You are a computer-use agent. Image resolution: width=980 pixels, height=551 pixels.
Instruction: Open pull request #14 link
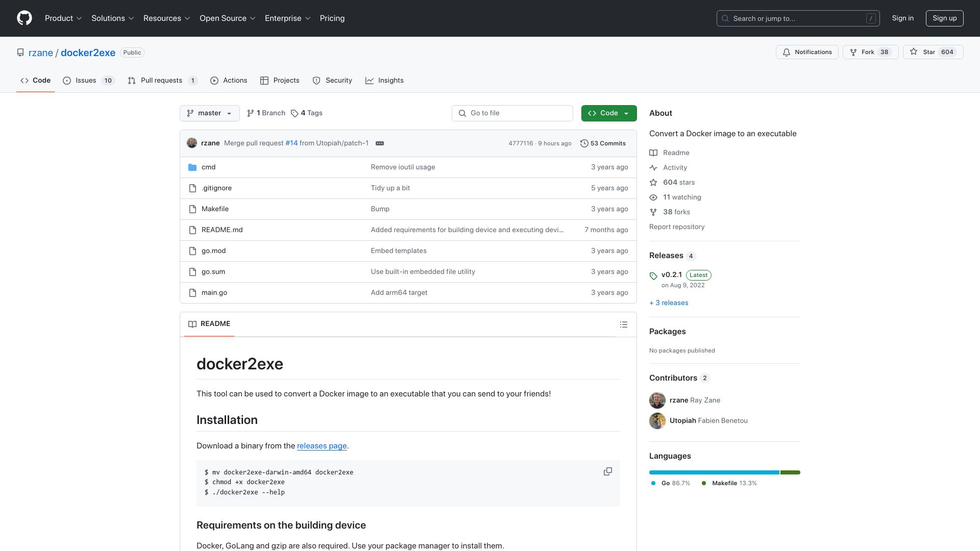point(291,143)
